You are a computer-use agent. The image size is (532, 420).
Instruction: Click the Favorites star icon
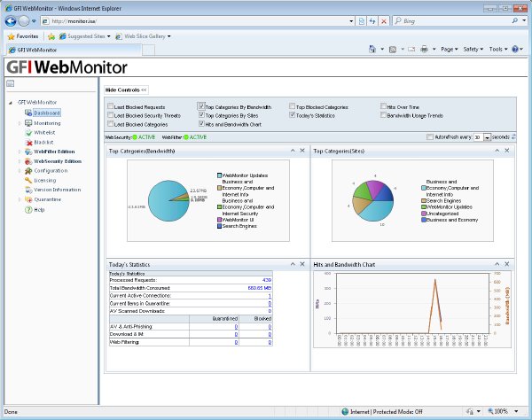click(x=12, y=36)
